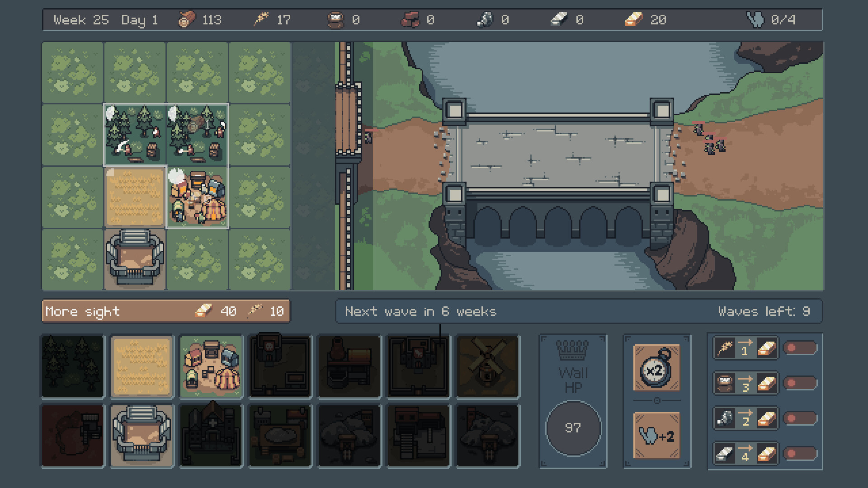Toggle the iron bar-to-gold trade switch
Image resolution: width=868 pixels, height=488 pixels.
point(800,454)
